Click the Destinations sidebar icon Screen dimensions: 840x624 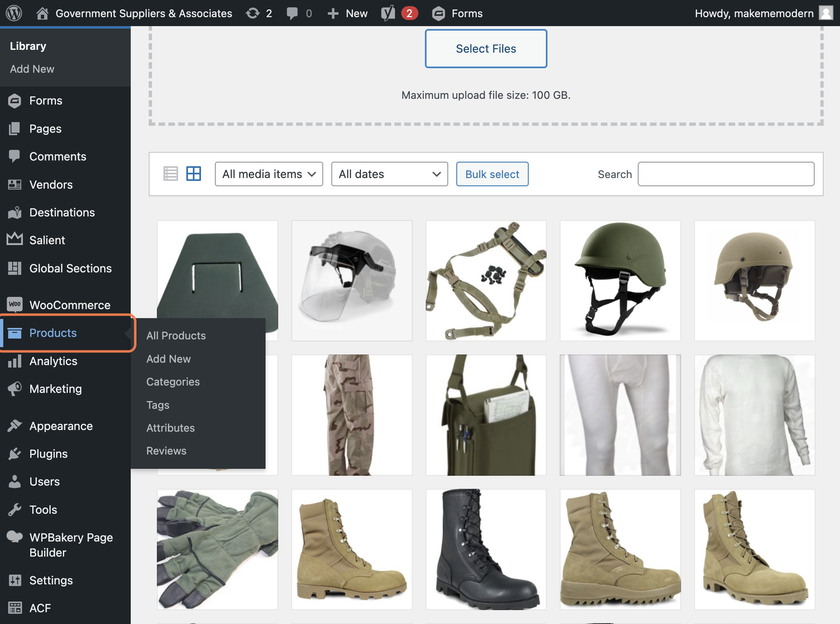pos(15,212)
